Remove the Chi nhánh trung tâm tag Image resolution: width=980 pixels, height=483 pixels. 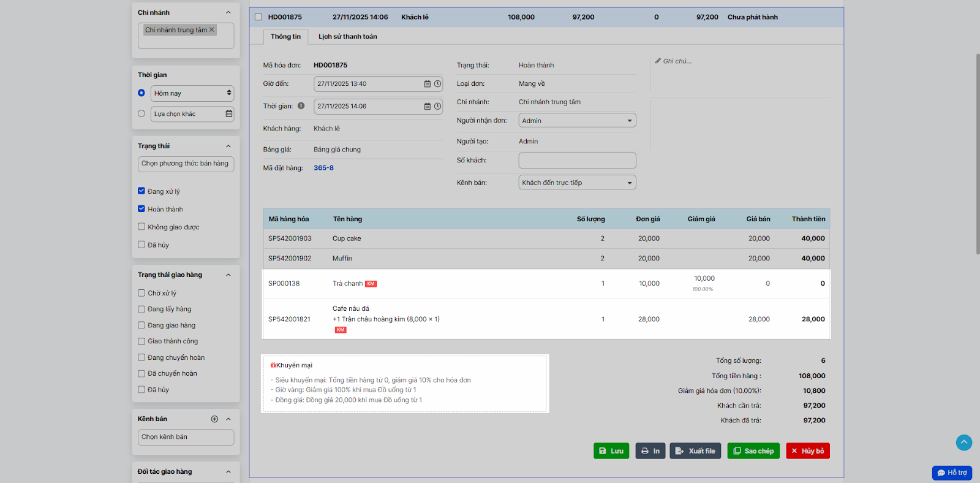(212, 29)
